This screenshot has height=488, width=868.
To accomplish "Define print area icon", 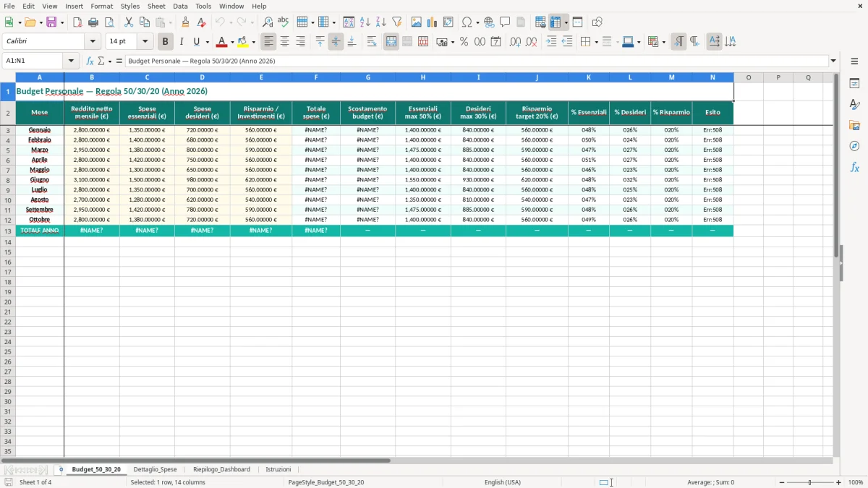I will (x=540, y=22).
